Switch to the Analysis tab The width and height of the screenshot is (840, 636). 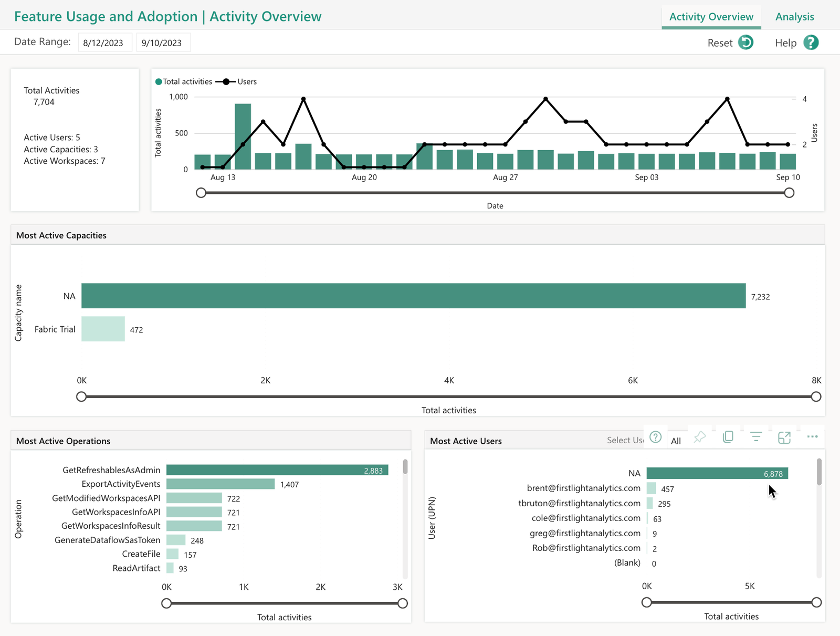tap(794, 17)
